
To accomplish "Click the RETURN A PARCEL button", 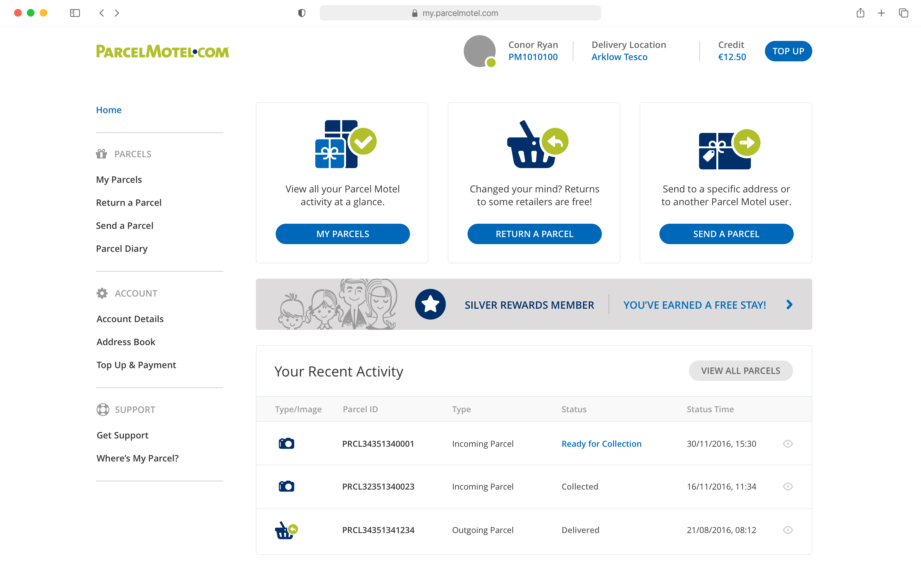I will 534,234.
